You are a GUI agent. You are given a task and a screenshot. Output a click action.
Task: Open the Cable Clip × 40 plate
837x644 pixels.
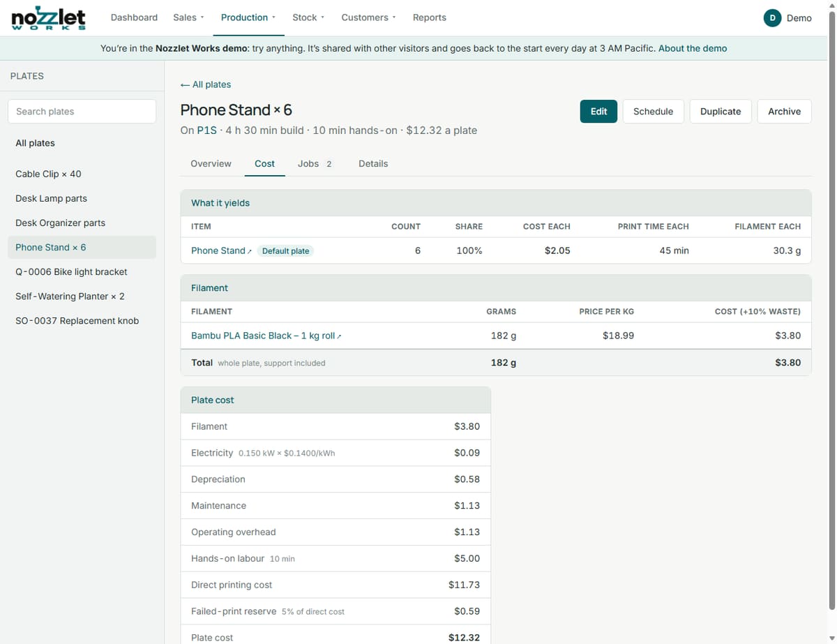pyautogui.click(x=82, y=174)
